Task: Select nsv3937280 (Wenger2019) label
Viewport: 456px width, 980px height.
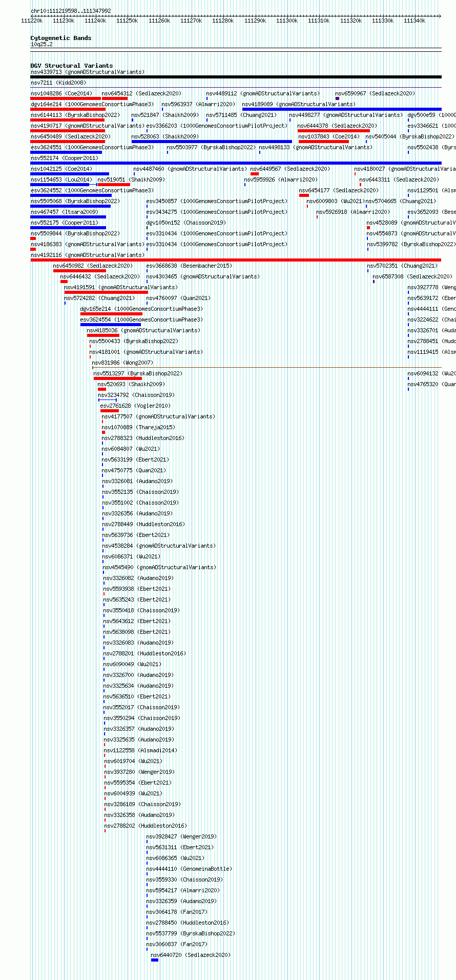Action: coord(139,772)
